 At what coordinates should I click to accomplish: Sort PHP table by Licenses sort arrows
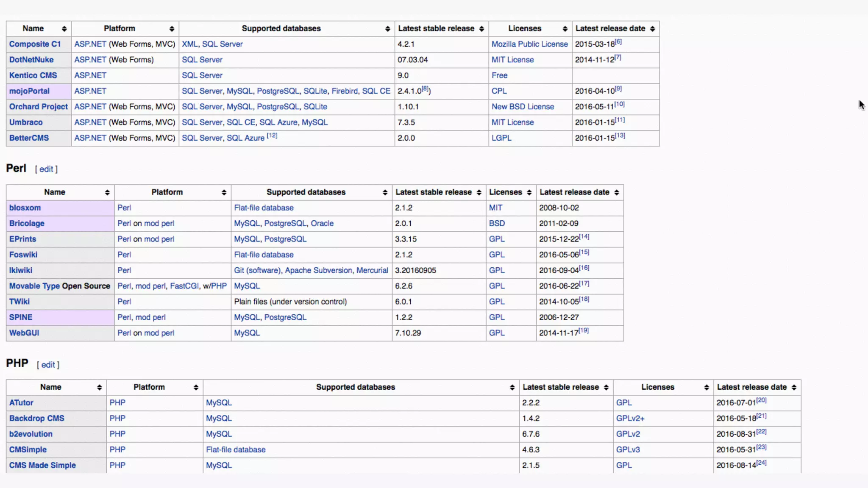[x=706, y=387]
